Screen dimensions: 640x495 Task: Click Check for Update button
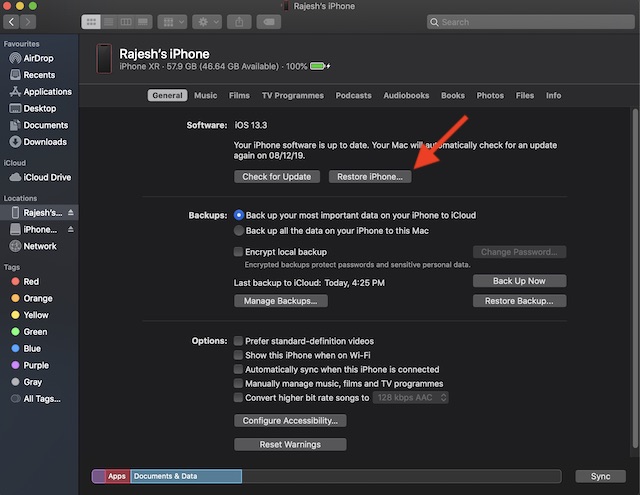click(277, 177)
